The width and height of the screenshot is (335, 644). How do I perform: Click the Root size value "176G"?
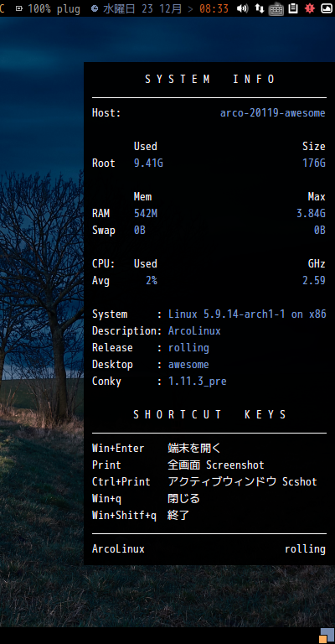tap(314, 164)
